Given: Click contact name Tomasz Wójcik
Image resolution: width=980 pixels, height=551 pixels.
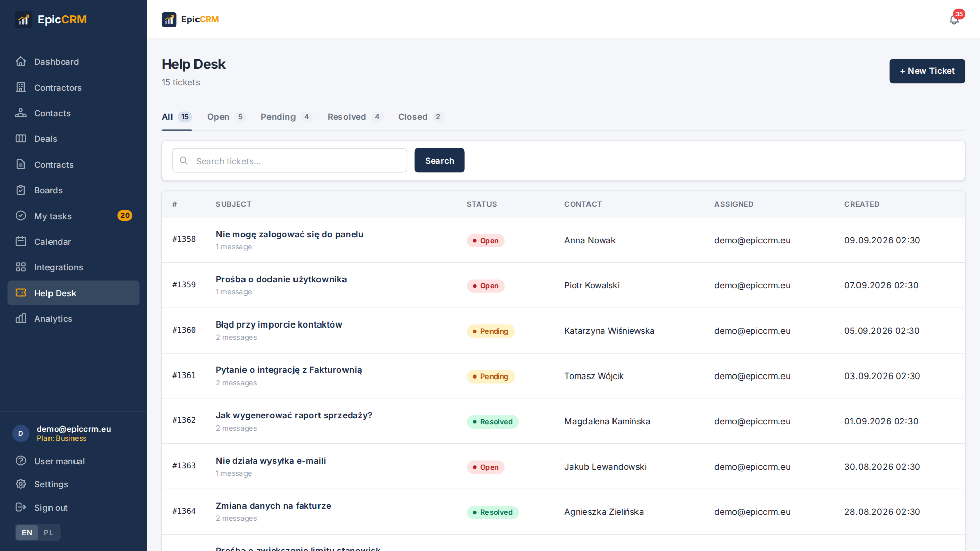Looking at the screenshot, I should pyautogui.click(x=594, y=376).
